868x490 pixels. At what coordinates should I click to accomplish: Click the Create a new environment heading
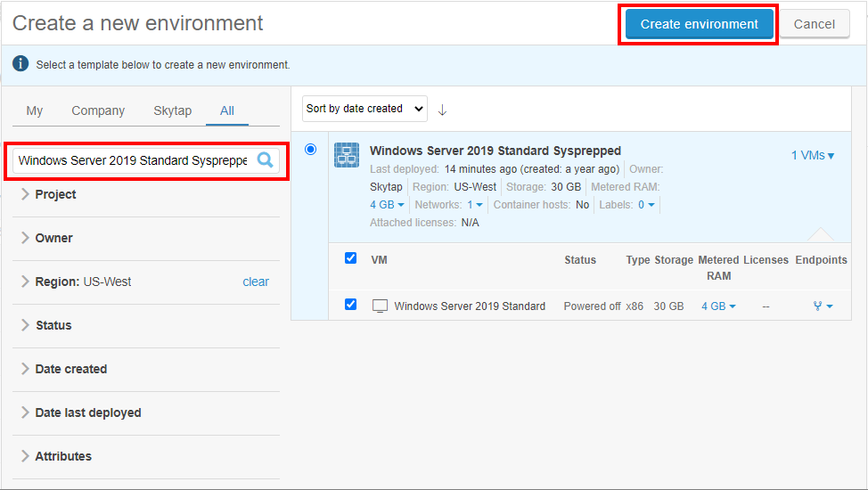click(138, 23)
